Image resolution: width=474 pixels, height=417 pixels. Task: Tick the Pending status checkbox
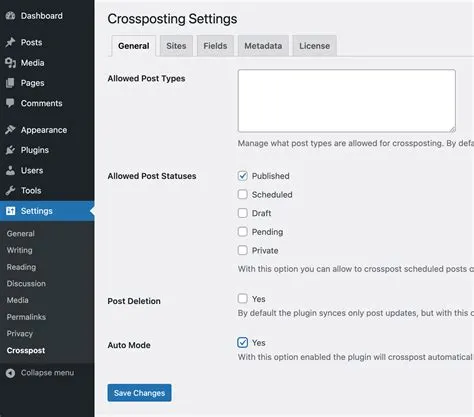[243, 232]
